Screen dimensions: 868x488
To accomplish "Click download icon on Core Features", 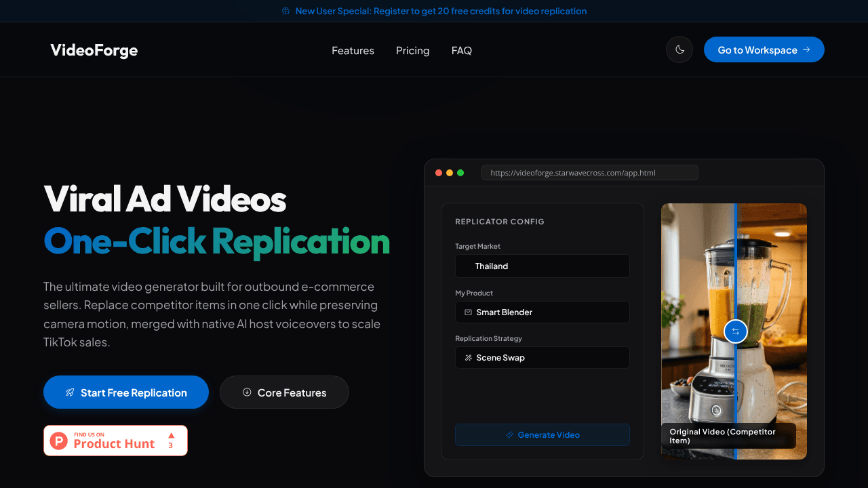I will tap(247, 392).
